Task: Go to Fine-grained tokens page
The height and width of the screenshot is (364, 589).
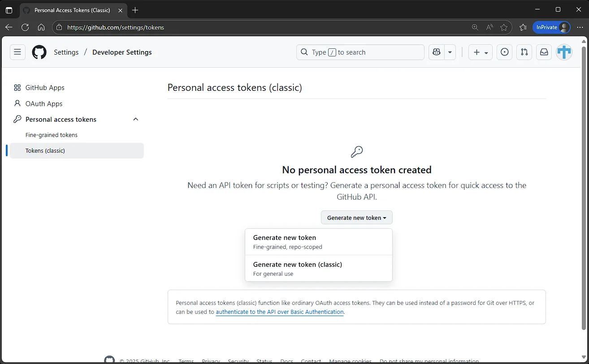Action: coord(52,135)
